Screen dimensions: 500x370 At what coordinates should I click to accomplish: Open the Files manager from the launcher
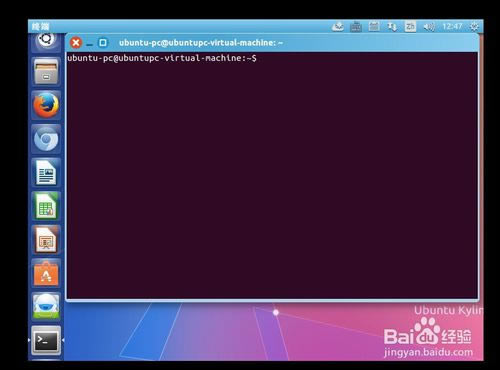tap(46, 71)
